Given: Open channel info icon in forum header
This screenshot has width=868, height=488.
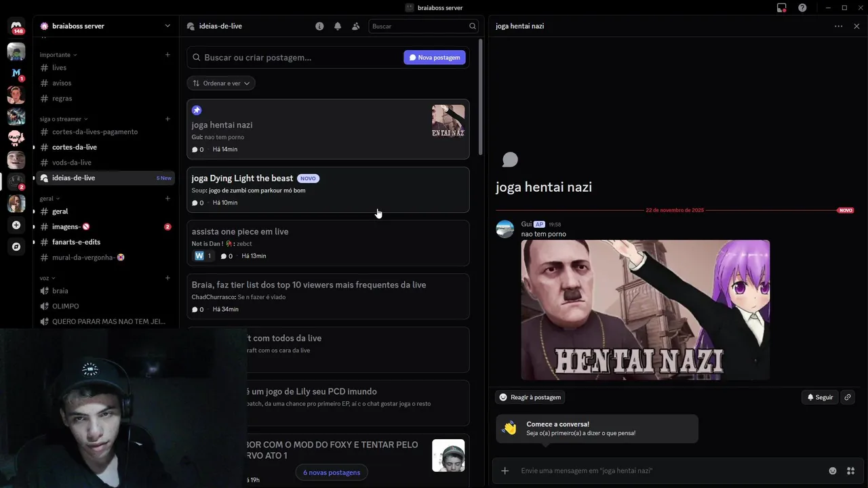Looking at the screenshot, I should [319, 26].
